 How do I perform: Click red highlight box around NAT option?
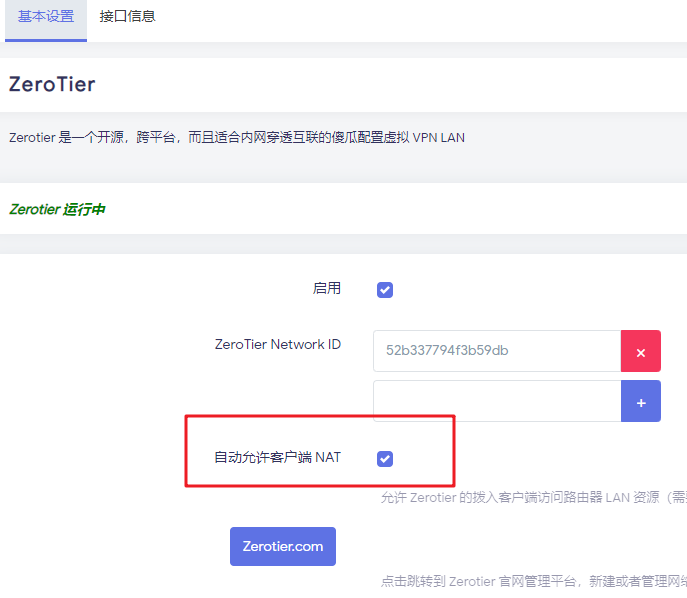(320, 419)
